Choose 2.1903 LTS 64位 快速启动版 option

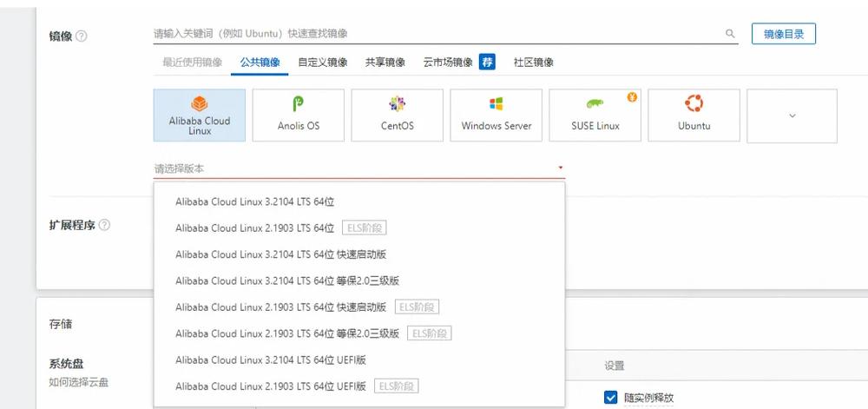click(x=359, y=307)
